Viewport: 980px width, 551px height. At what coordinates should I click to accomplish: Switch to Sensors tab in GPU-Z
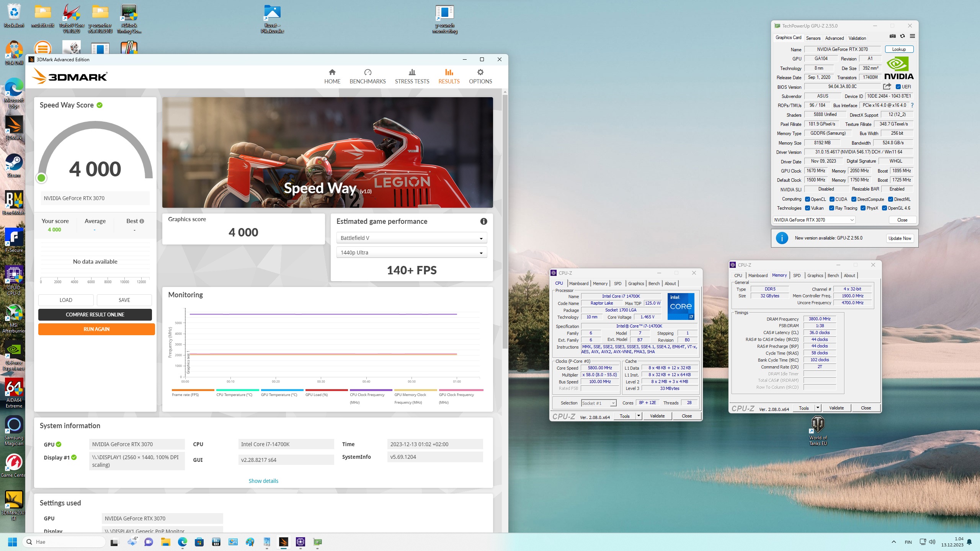813,38
